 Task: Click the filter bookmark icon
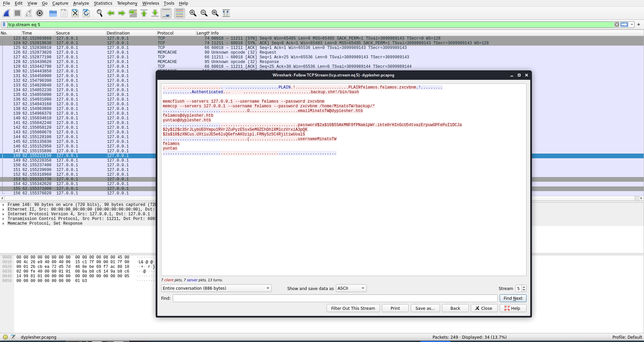[4, 24]
